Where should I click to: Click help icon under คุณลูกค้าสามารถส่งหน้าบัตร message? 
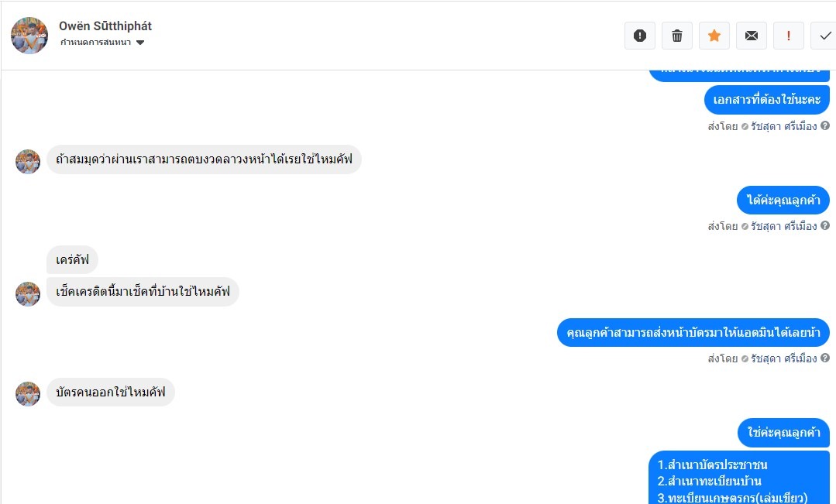825,358
